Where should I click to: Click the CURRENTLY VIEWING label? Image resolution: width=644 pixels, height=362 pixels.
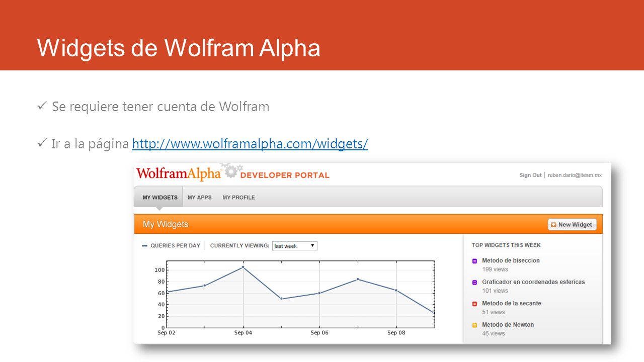point(239,246)
